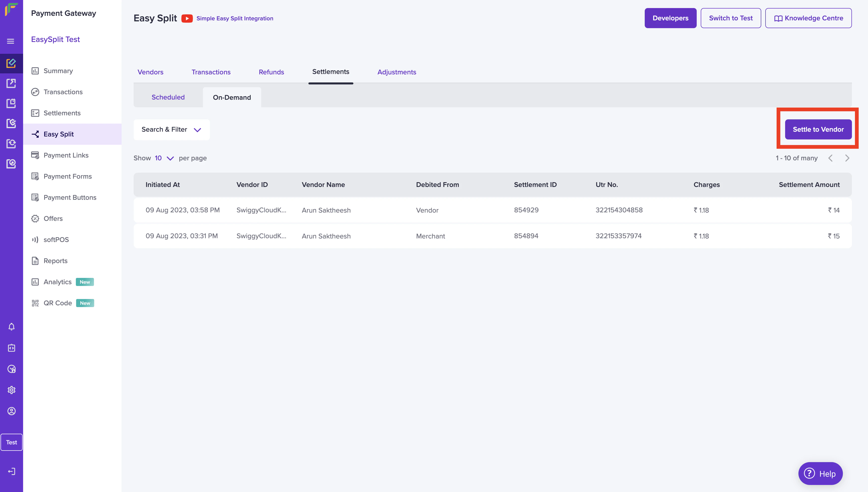Open the rows per page dropdown
The image size is (868, 492).
pyautogui.click(x=164, y=158)
